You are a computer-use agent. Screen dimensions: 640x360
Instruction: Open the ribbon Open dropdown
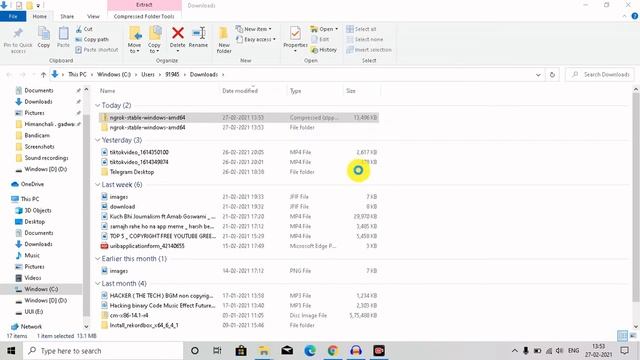click(x=324, y=29)
